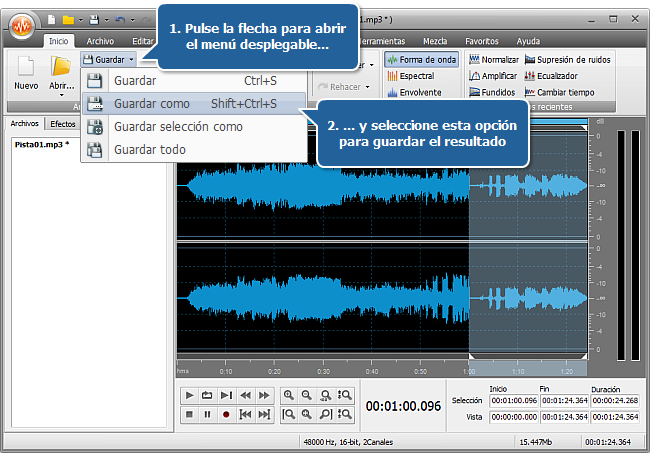Click the save floppy icon in quick access toolbar
Screen dimensions: 650x453
pyautogui.click(x=95, y=19)
